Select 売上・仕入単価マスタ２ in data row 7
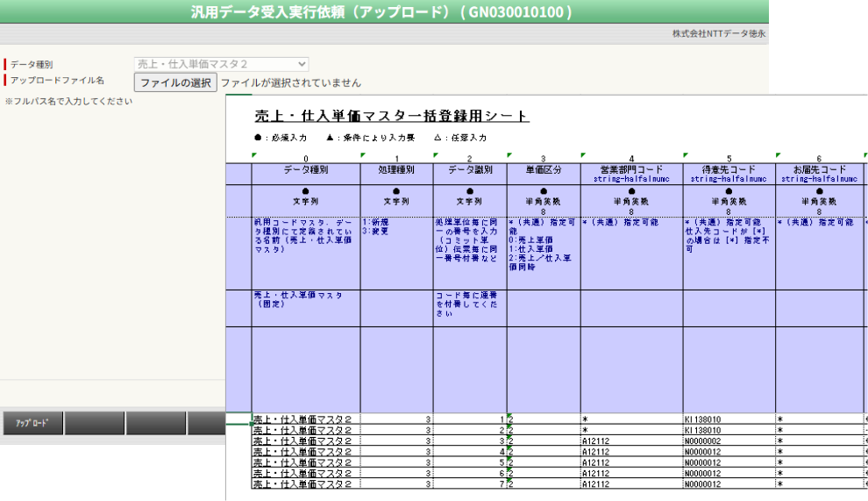The height and width of the screenshot is (501, 868). tap(306, 483)
